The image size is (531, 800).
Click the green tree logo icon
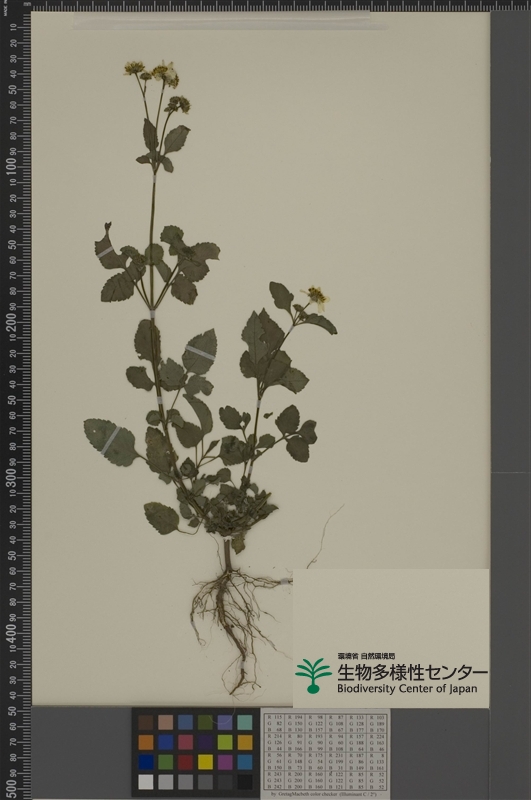coord(313,676)
